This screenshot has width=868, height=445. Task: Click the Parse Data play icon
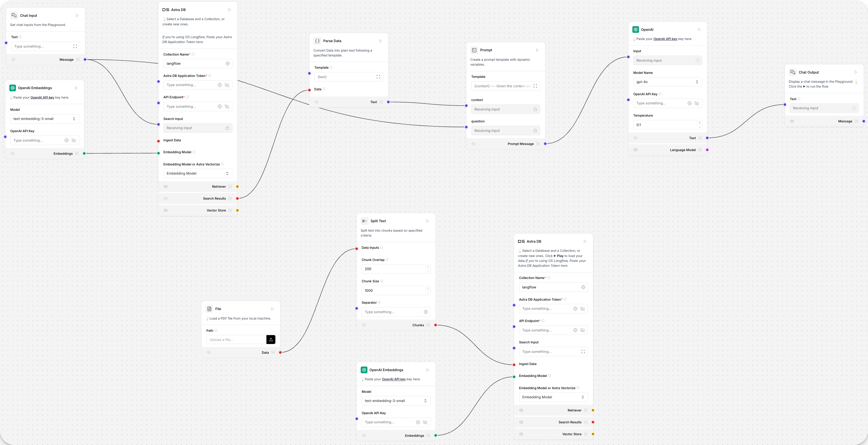pos(381,41)
